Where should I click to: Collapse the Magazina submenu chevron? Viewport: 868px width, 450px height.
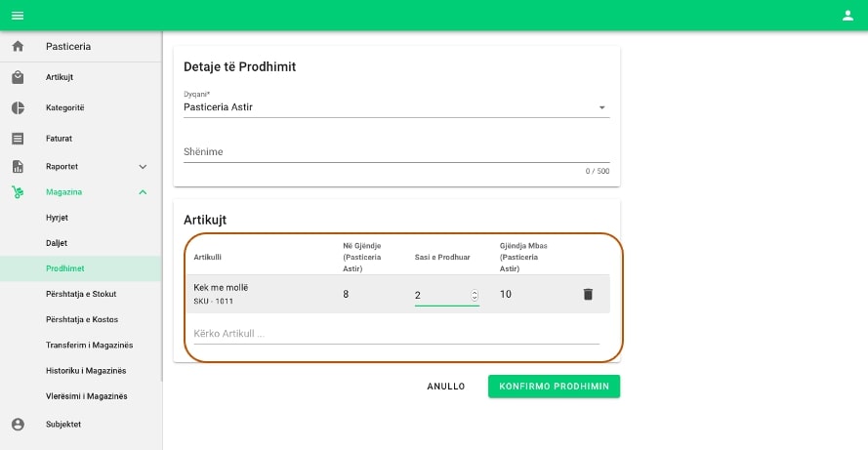point(143,192)
